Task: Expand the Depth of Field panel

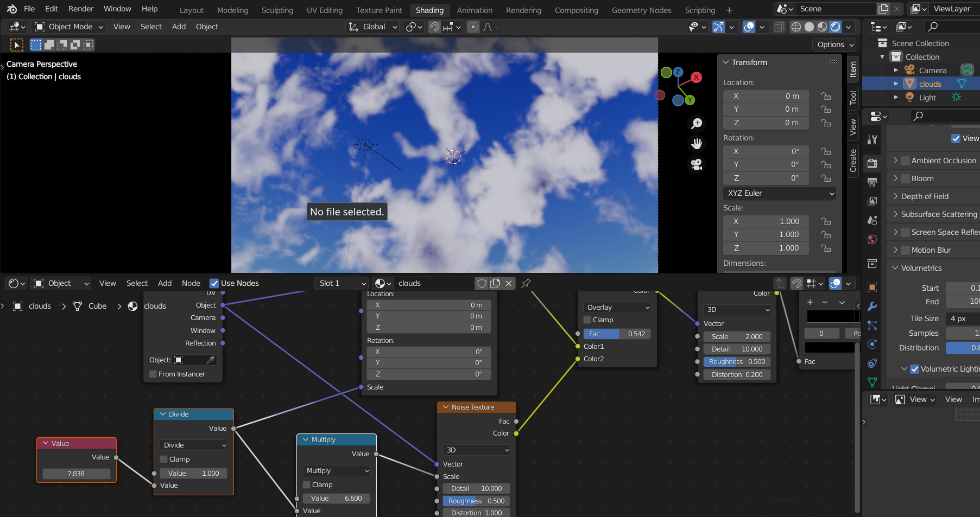Action: click(895, 196)
